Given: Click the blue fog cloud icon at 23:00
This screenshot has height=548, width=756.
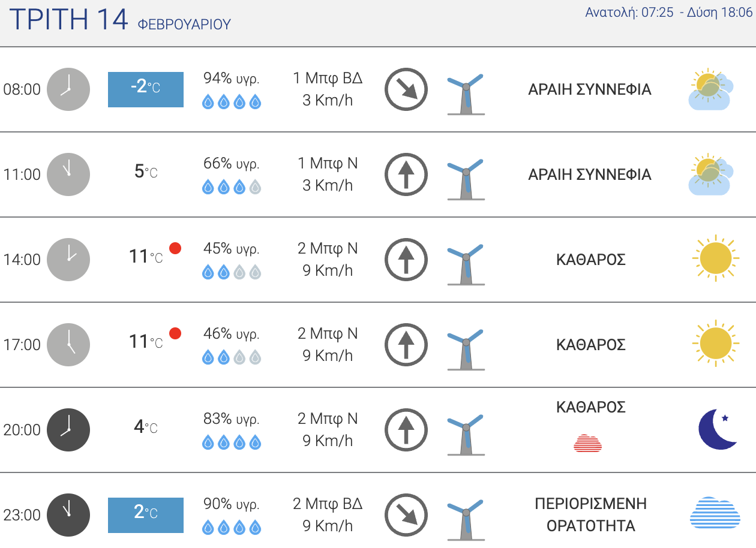Looking at the screenshot, I should [715, 512].
